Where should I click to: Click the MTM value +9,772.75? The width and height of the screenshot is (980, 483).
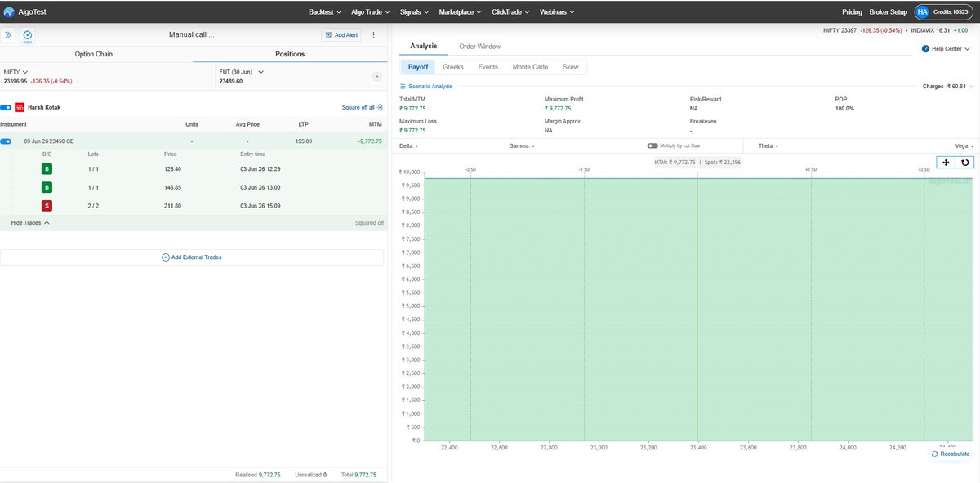369,141
